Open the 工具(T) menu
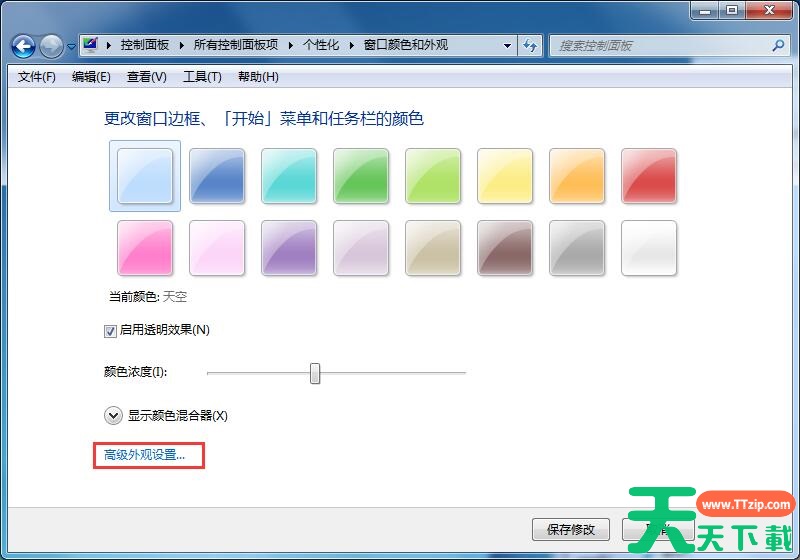800x560 pixels. (x=203, y=77)
